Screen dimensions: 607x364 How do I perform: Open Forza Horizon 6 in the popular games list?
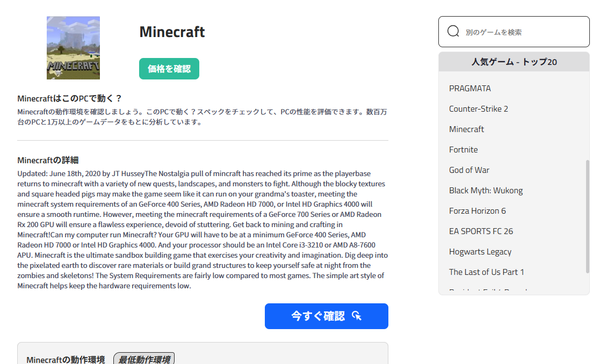(477, 211)
